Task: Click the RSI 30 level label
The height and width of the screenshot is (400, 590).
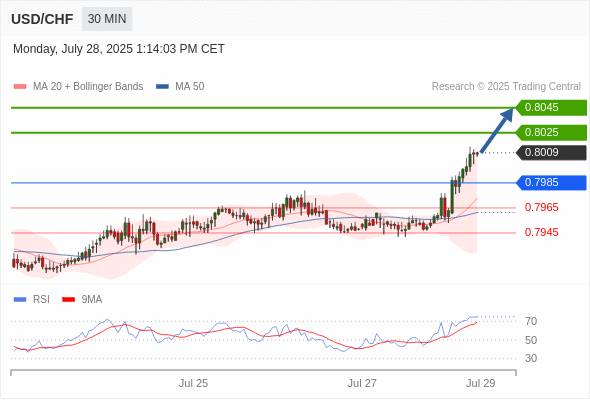Action: click(531, 358)
